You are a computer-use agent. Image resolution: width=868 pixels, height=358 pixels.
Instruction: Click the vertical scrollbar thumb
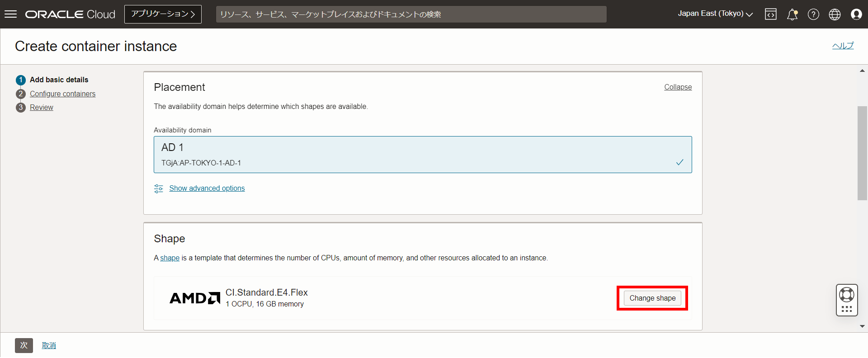862,153
